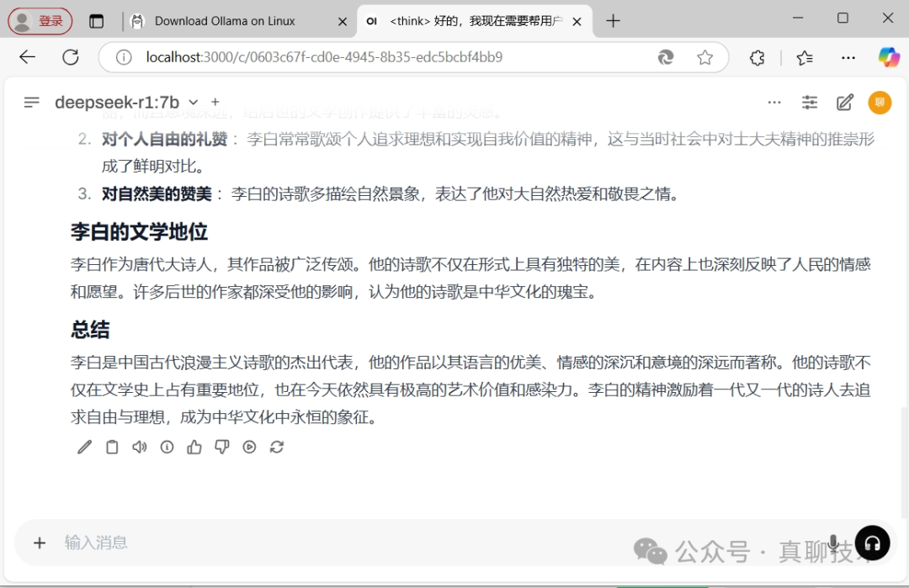The height and width of the screenshot is (588, 909).
Task: Open chat controls sliders panel
Action: pos(810,103)
